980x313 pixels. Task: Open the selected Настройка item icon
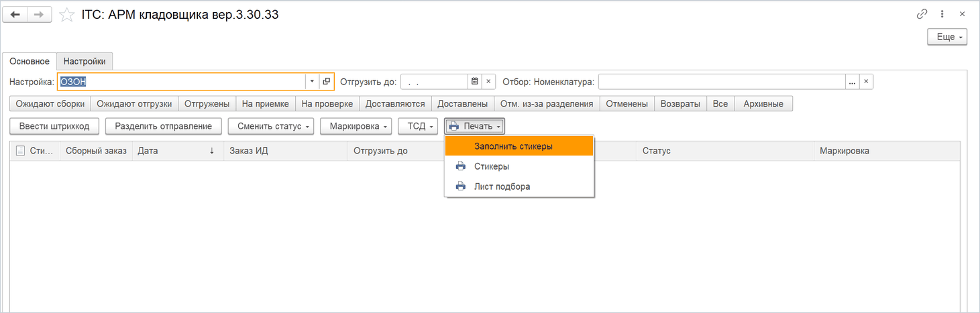[327, 81]
